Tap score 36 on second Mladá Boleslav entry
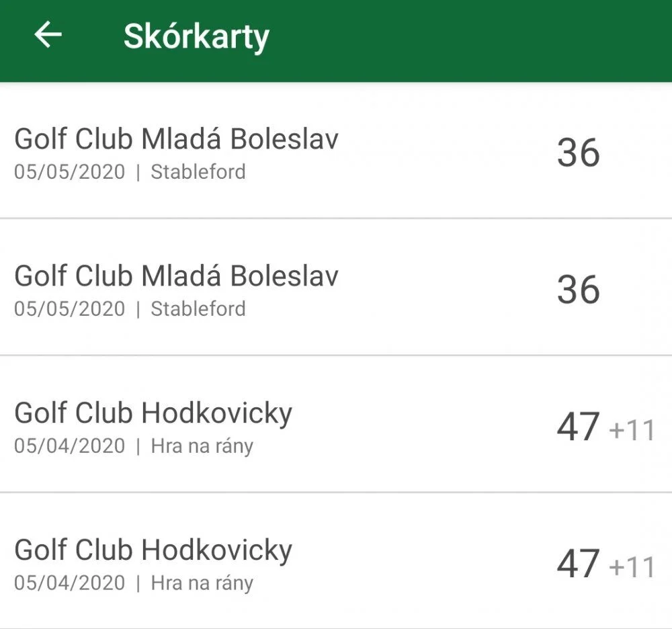This screenshot has width=672, height=629. (x=578, y=289)
